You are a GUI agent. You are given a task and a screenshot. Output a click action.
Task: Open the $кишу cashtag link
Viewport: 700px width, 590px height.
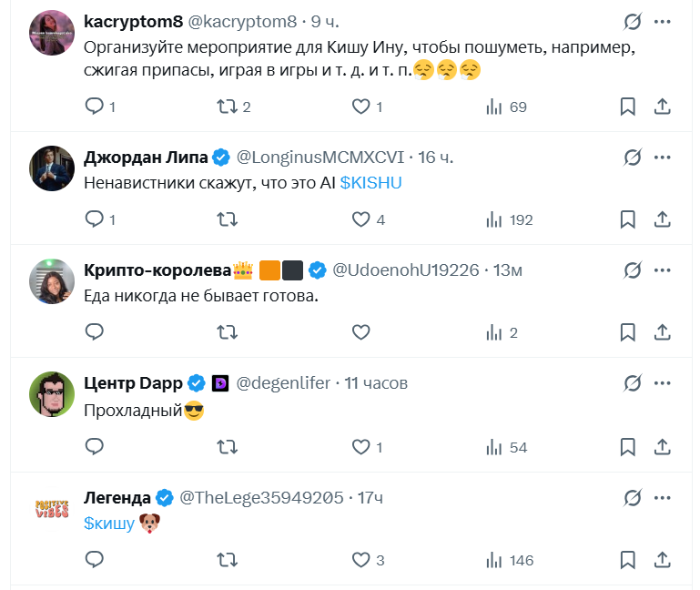point(109,524)
